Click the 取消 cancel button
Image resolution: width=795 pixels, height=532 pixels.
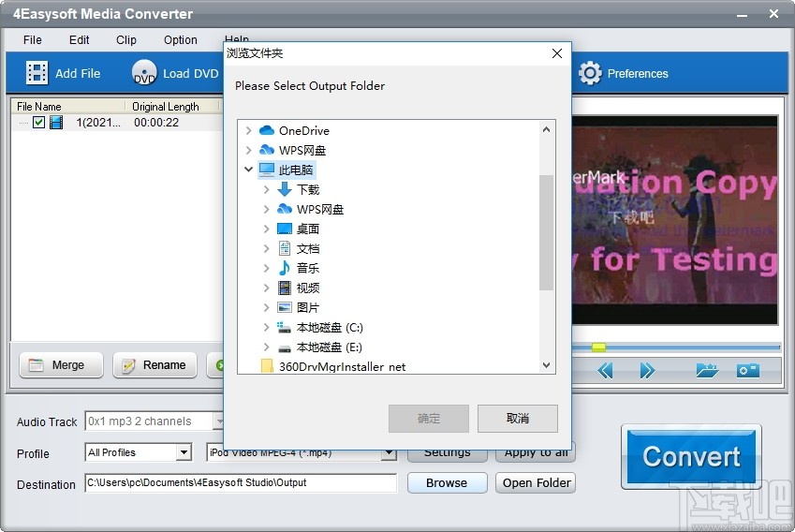click(x=518, y=419)
